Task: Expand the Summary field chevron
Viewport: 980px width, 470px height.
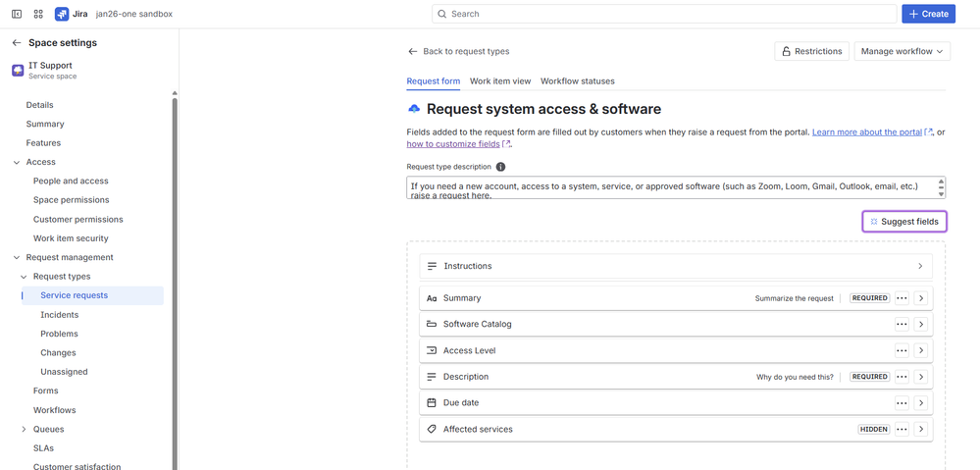Action: pos(920,298)
